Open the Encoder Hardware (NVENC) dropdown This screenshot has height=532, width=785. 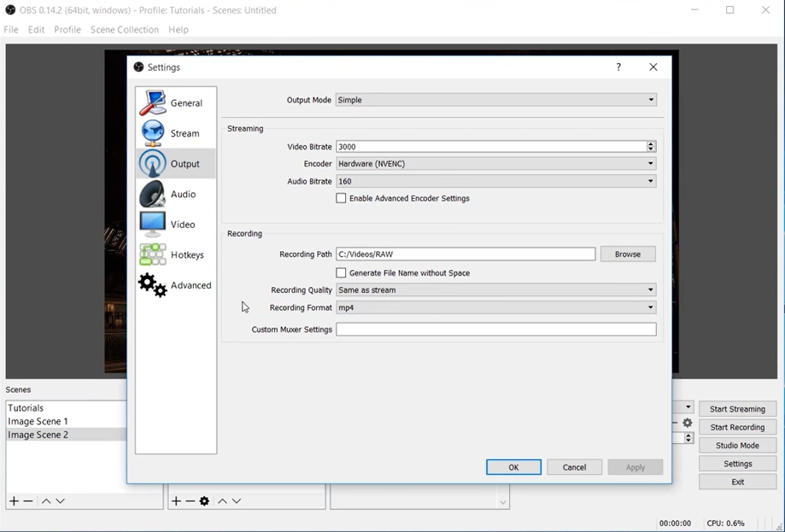pos(495,164)
